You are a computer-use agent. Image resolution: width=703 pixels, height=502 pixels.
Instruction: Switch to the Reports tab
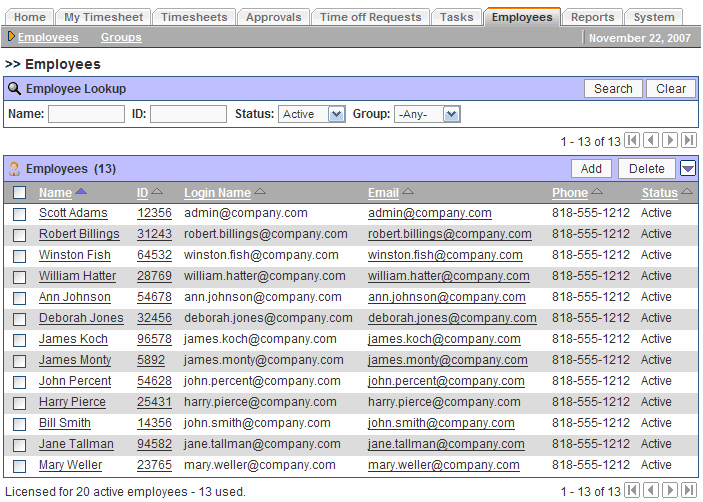593,17
